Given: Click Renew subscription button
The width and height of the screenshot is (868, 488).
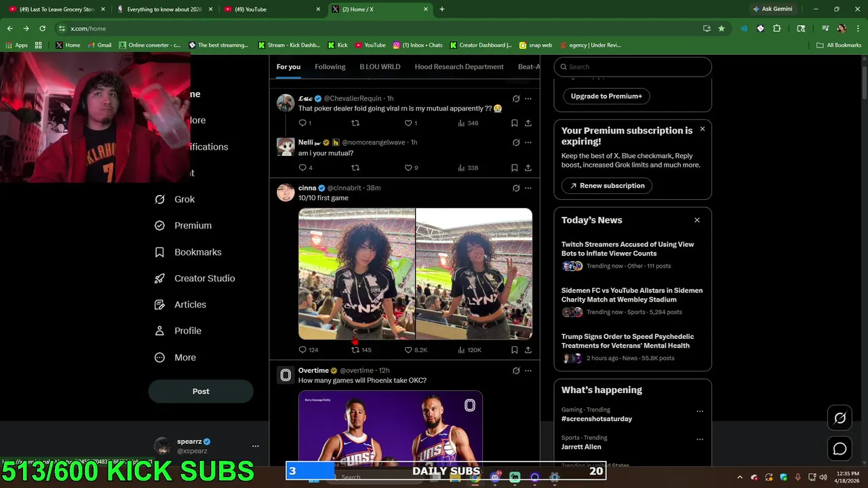Looking at the screenshot, I should (x=607, y=186).
